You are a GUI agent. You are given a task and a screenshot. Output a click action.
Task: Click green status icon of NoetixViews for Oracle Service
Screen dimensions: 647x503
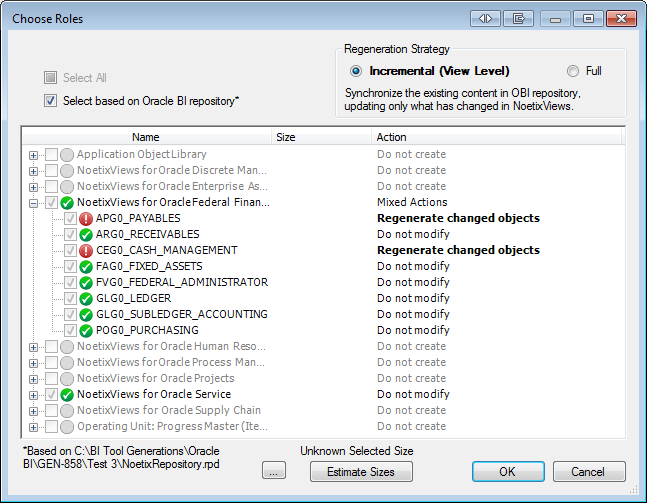point(67,395)
